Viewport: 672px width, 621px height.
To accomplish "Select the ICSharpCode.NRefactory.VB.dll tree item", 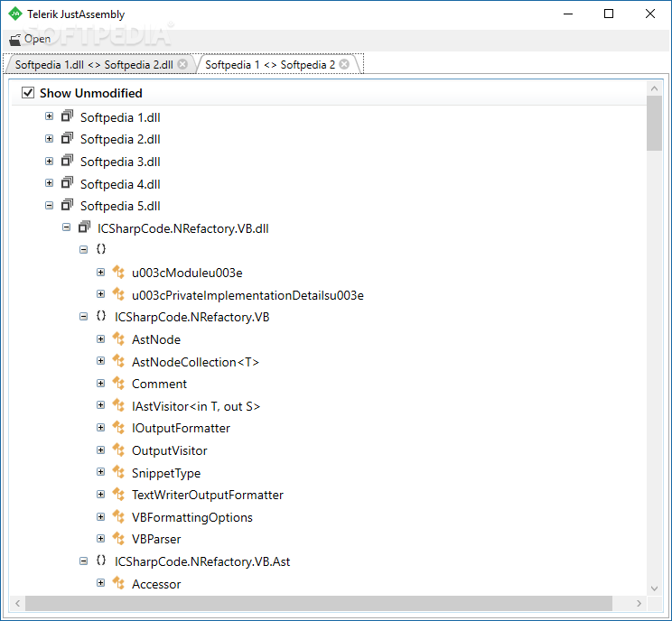I will coord(183,228).
